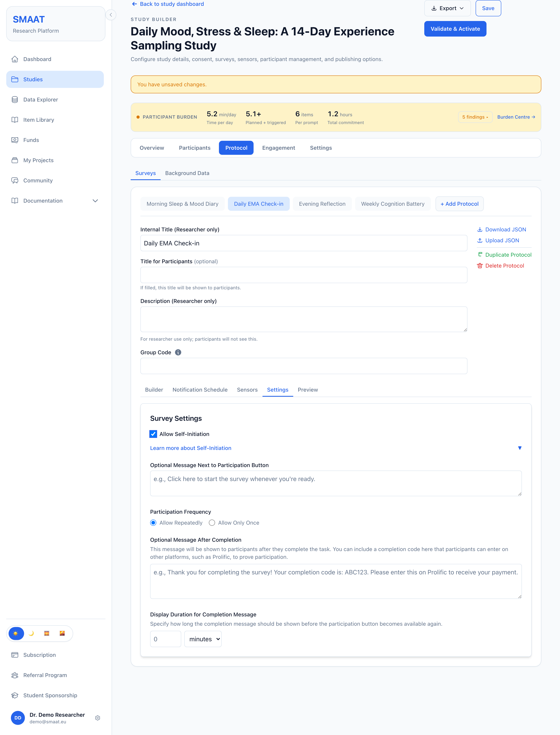Click the Save button
The image size is (560, 735).
(488, 8)
